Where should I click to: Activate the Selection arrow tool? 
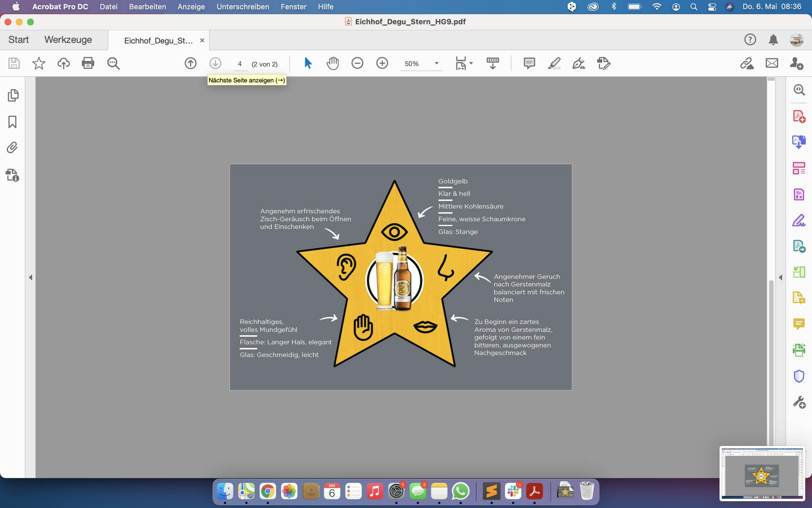point(308,63)
